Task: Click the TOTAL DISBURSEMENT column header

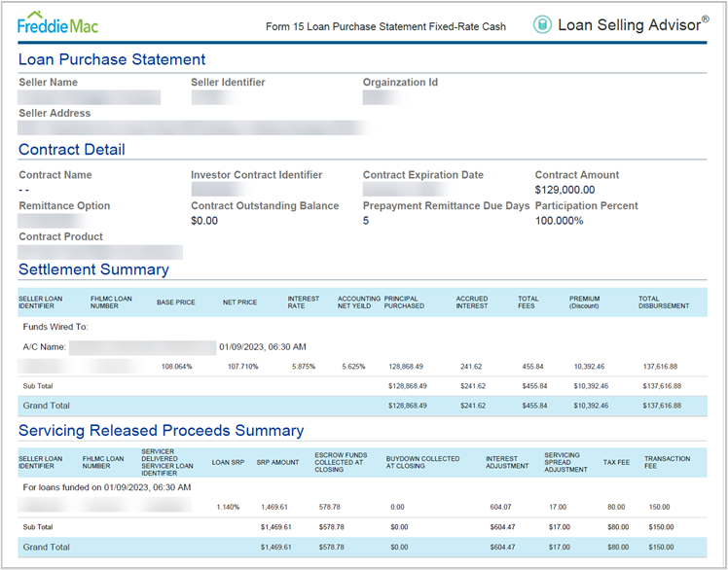Action: click(664, 303)
